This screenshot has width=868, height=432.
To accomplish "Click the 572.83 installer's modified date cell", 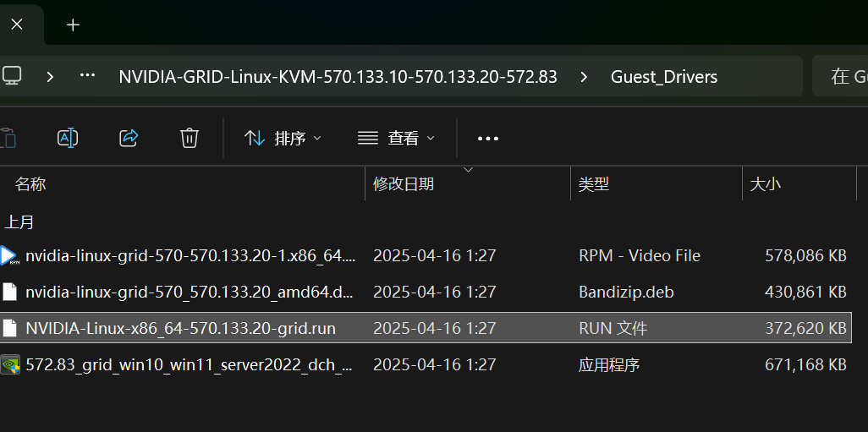I will pyautogui.click(x=435, y=365).
